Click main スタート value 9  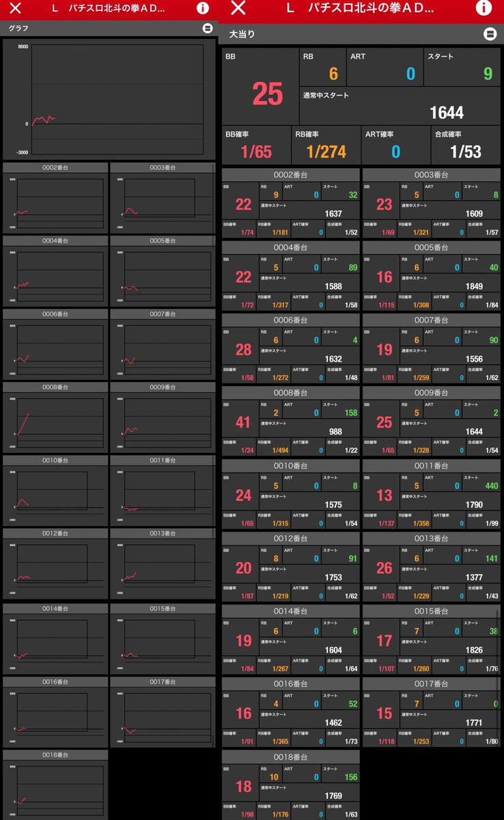[x=488, y=74]
